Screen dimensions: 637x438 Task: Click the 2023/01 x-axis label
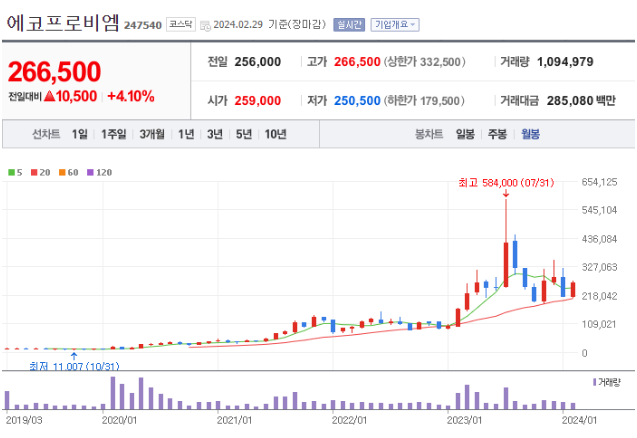click(x=465, y=420)
